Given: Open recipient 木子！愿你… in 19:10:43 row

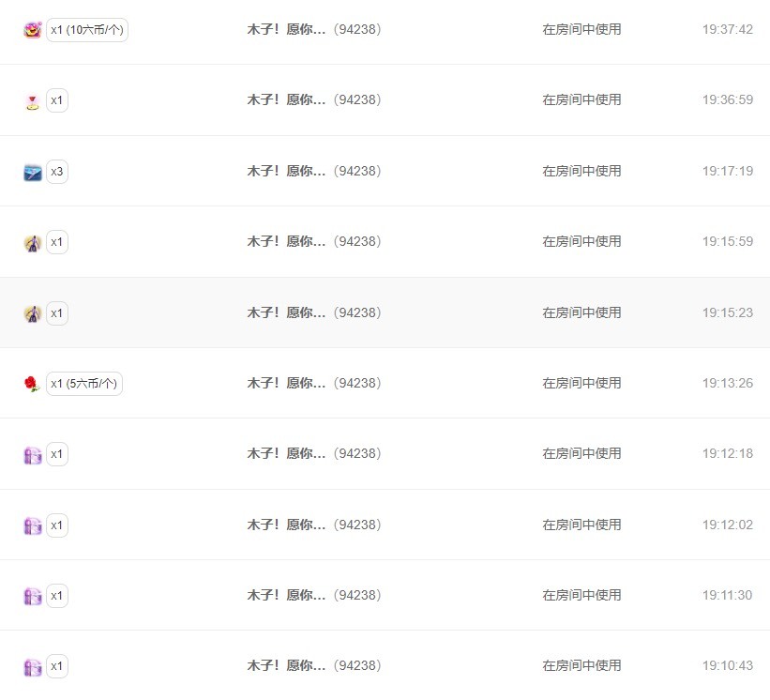Looking at the screenshot, I should [x=286, y=665].
